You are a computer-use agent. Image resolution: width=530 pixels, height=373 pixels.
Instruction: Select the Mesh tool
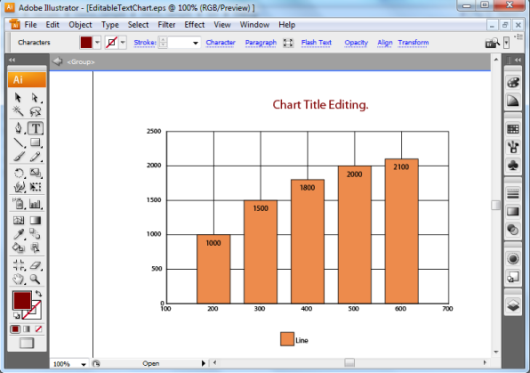click(x=19, y=220)
